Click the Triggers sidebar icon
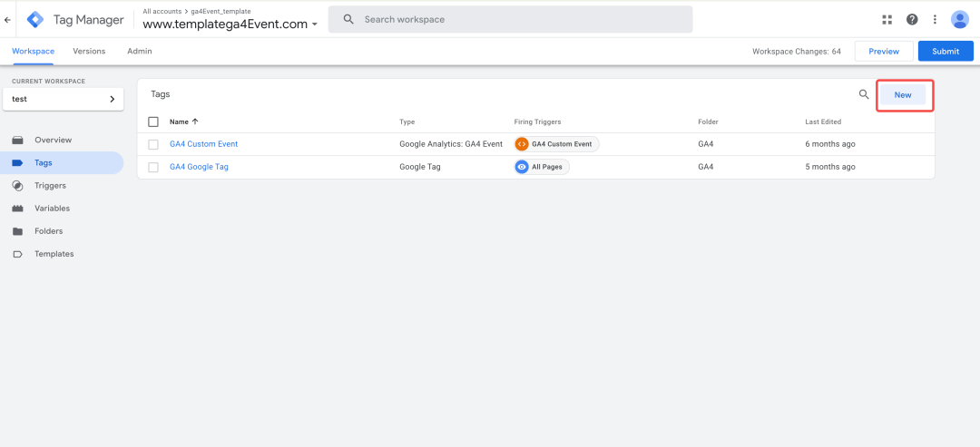Viewport: 980px width, 447px height. click(x=17, y=185)
